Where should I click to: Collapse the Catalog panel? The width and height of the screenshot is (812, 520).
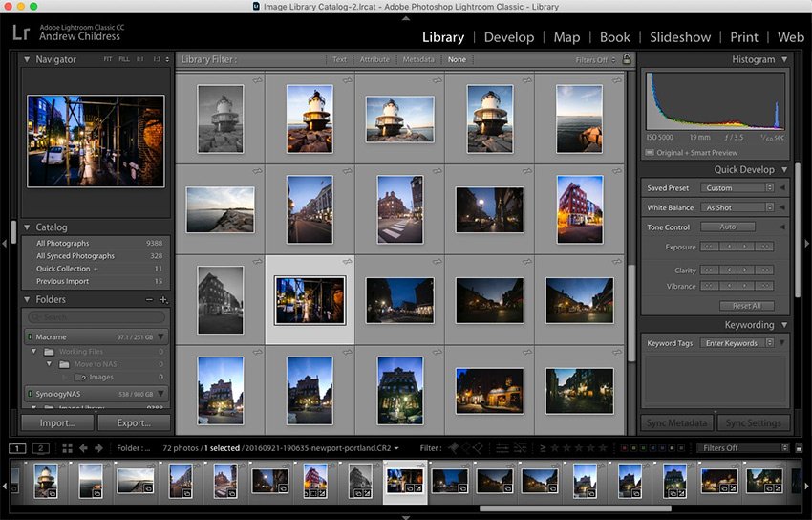(29, 227)
